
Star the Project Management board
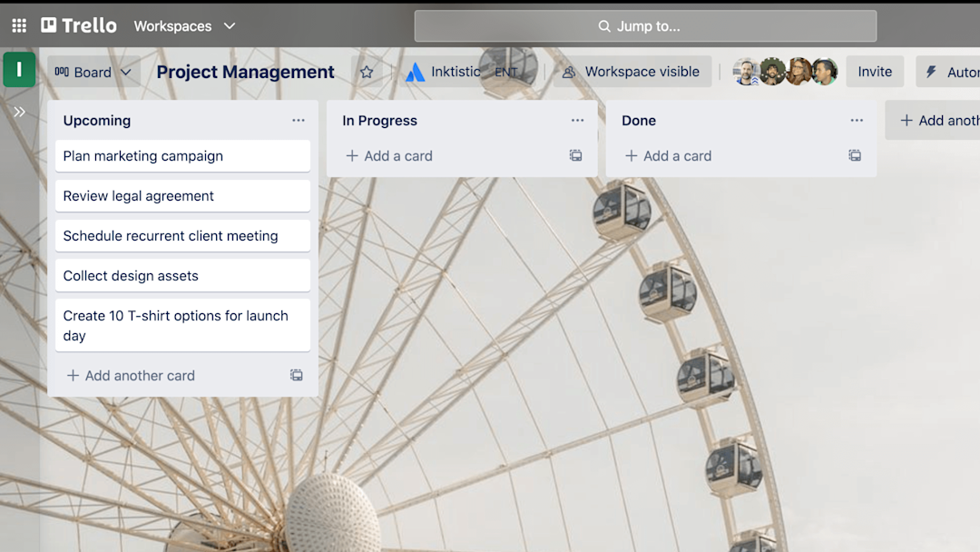coord(366,71)
